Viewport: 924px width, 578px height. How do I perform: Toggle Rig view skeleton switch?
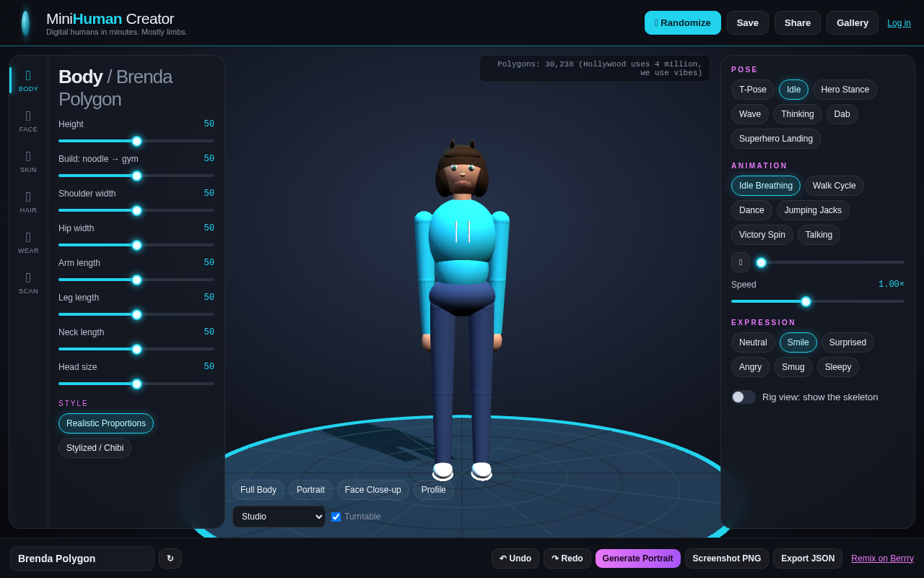[x=744, y=397]
